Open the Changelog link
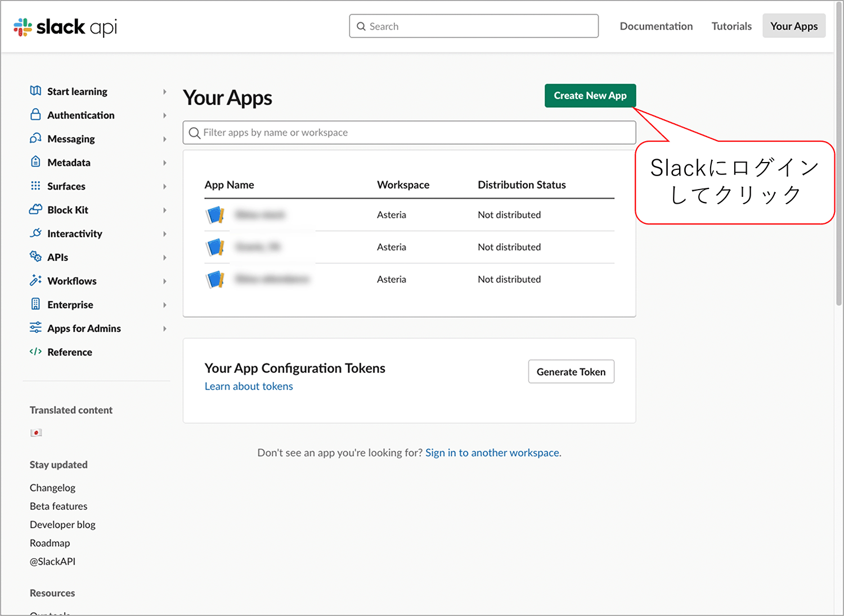 pos(52,488)
